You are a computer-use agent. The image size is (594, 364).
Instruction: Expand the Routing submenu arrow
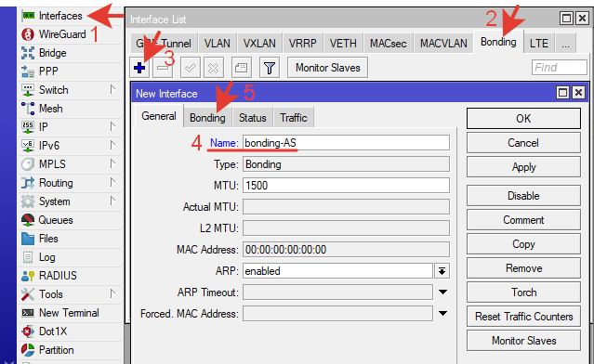[x=112, y=182]
